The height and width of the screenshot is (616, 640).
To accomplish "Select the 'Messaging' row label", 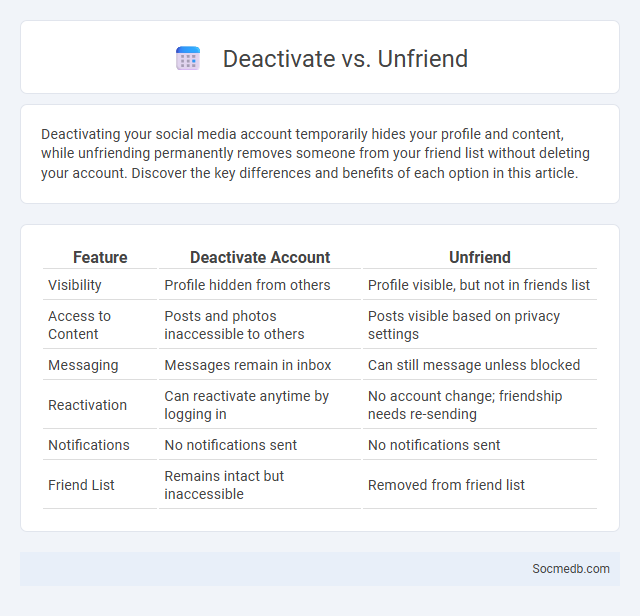I will [x=83, y=365].
